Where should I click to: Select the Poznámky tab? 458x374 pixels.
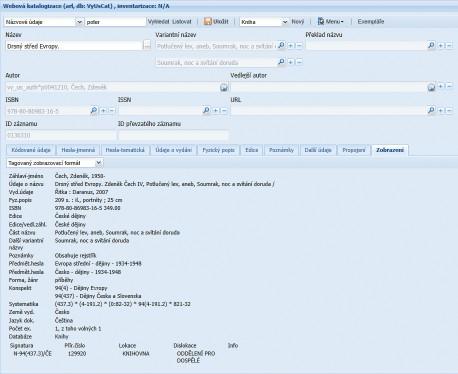281,150
